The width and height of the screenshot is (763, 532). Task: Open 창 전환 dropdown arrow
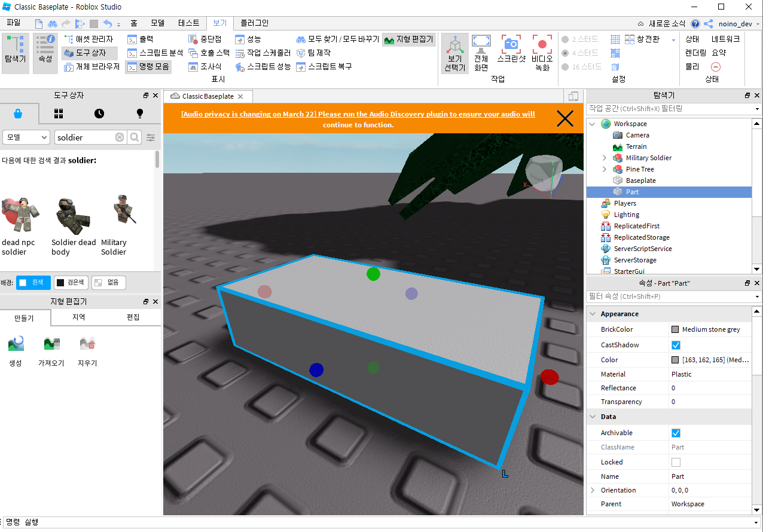[673, 40]
